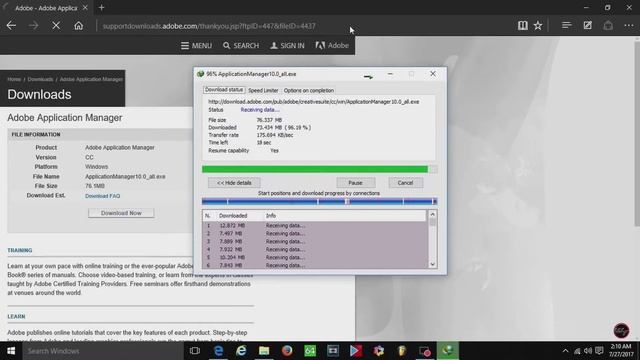
Task: Click the LEARN section heading
Action: pos(16,316)
